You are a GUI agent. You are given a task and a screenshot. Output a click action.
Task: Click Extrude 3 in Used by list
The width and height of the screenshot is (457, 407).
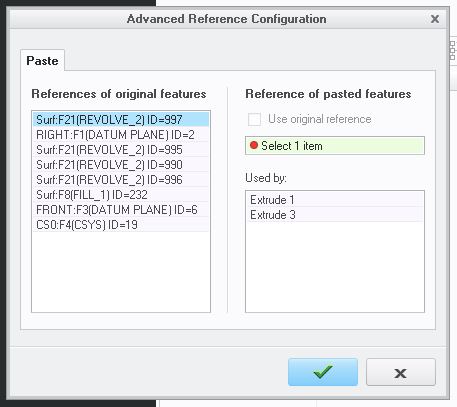point(335,215)
